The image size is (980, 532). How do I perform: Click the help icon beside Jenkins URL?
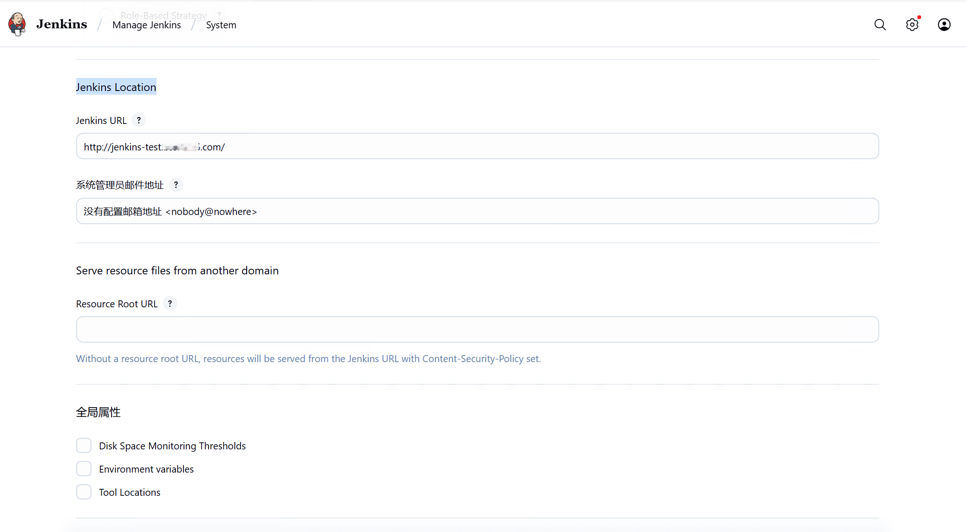click(x=138, y=120)
